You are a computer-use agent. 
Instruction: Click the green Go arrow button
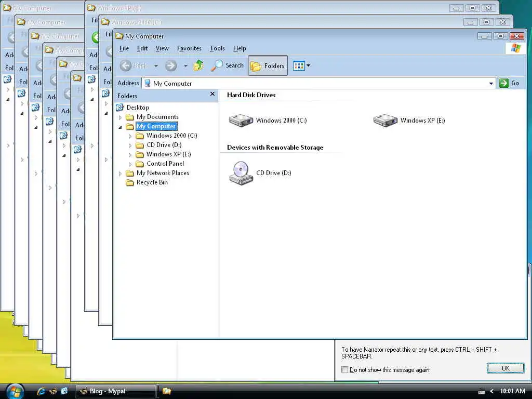504,83
